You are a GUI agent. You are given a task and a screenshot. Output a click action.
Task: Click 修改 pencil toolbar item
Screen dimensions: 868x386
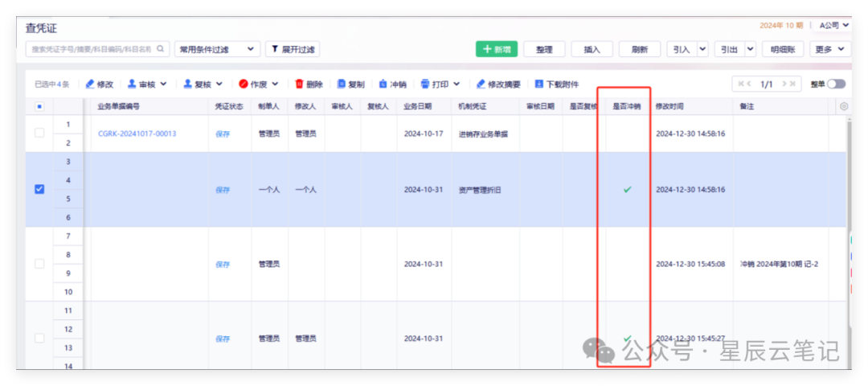click(100, 84)
